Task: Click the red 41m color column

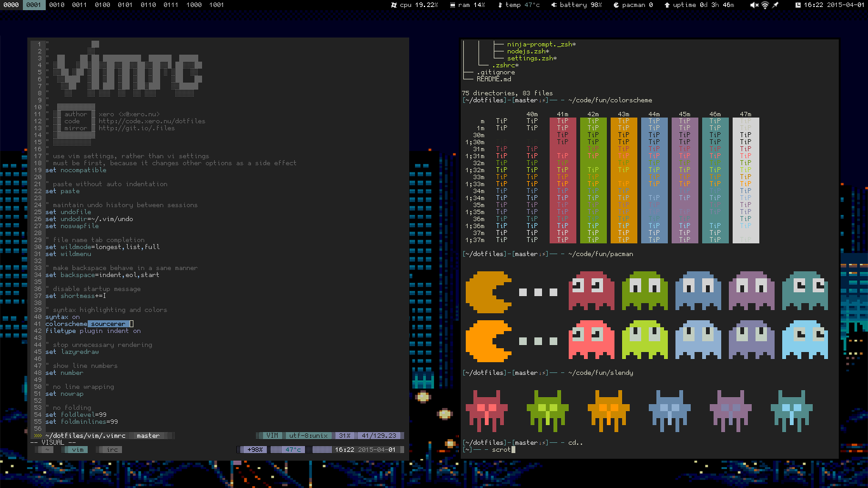Action: (x=562, y=180)
